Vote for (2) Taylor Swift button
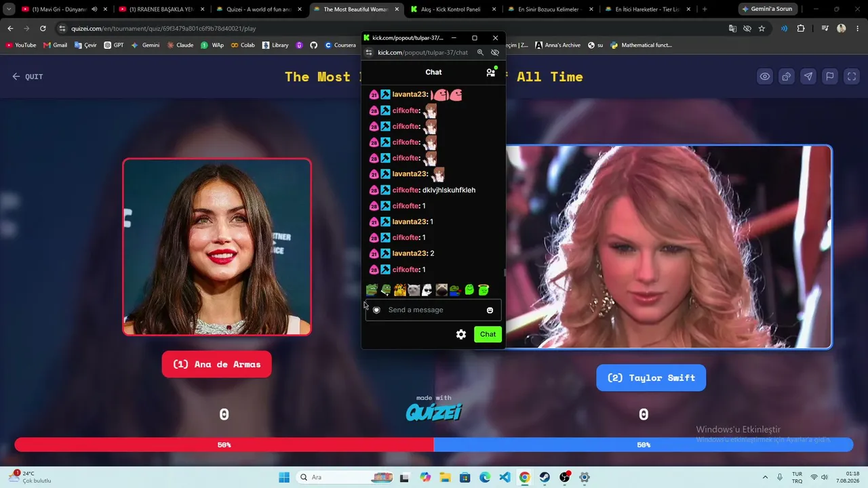The image size is (868, 488). point(651,378)
